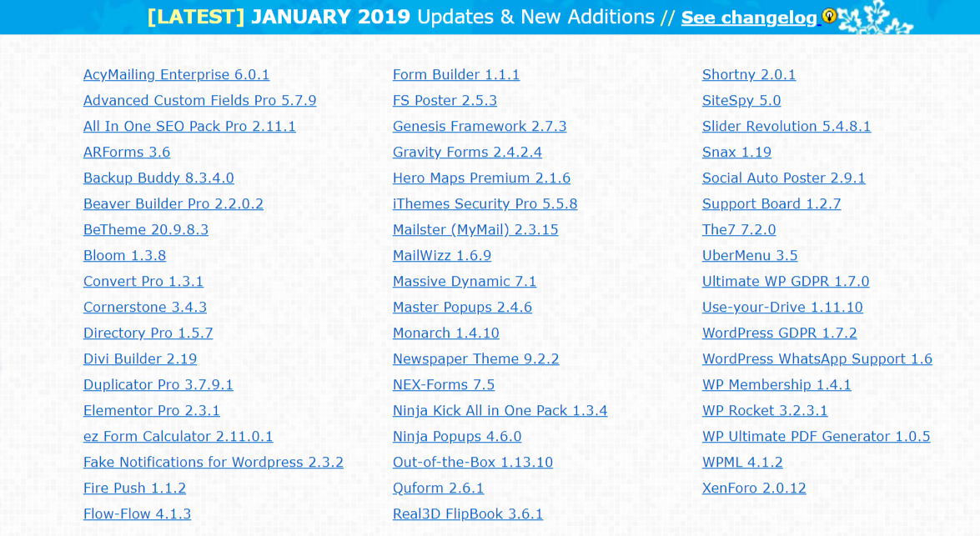
Task: Open Duplicator Pro 3.7.9.1 link
Action: point(158,384)
